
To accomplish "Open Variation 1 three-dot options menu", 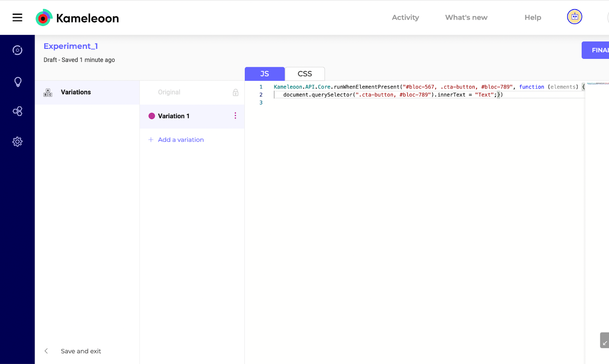I will [235, 116].
